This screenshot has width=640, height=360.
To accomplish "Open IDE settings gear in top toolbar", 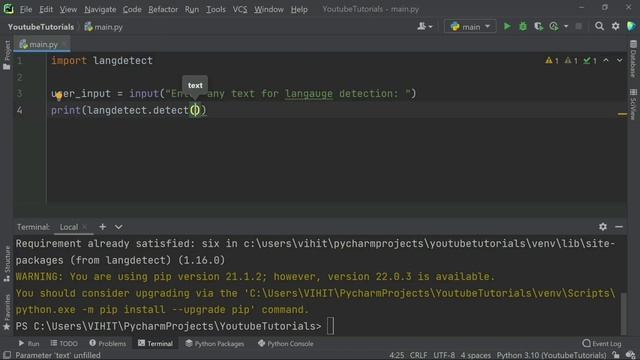I will 616,27.
